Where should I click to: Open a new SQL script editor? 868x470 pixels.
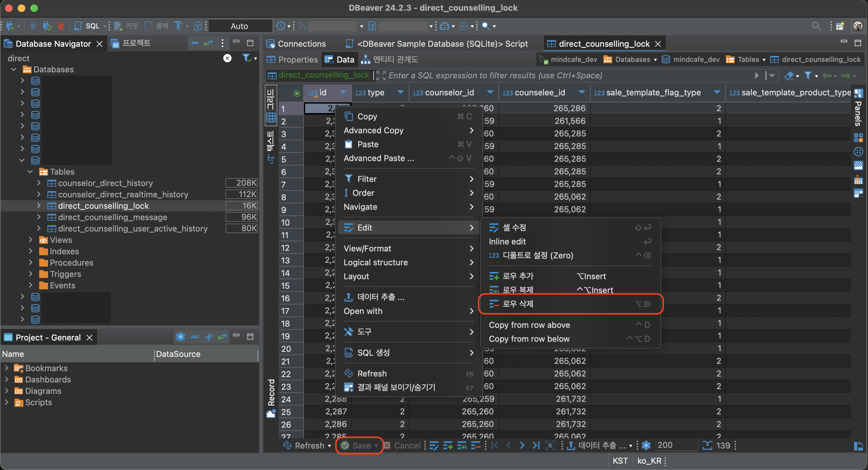coord(87,26)
